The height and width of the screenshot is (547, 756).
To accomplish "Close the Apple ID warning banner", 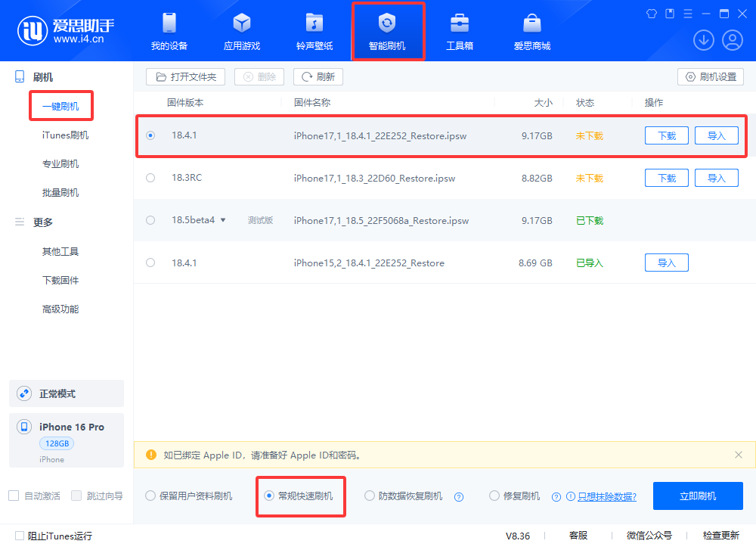I will click(x=739, y=455).
